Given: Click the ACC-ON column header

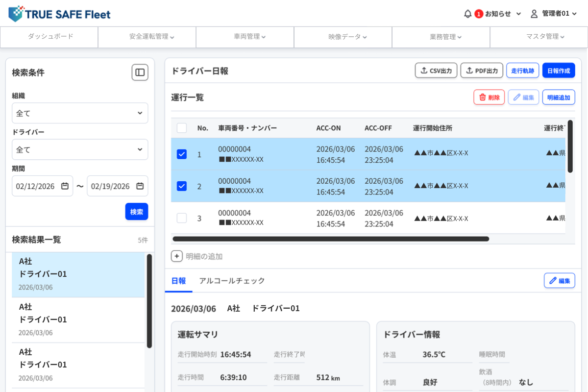Looking at the screenshot, I should point(328,128).
